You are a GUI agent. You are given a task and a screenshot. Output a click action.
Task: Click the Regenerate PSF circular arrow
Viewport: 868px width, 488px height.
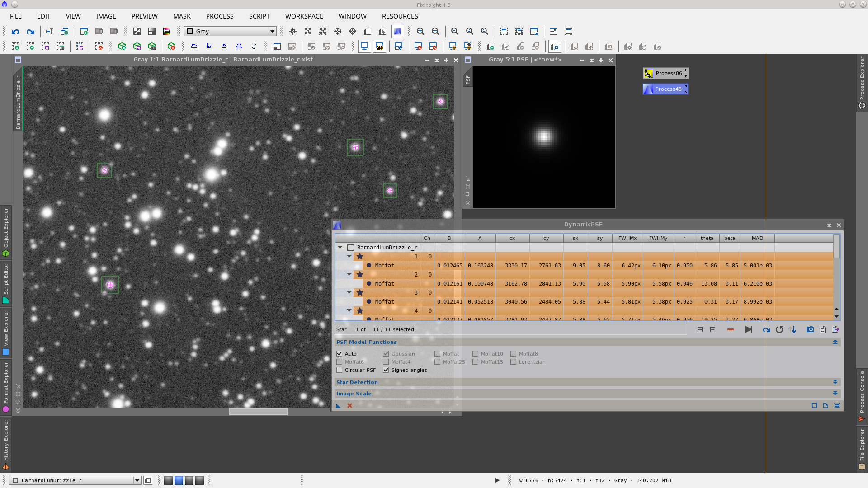coord(779,329)
